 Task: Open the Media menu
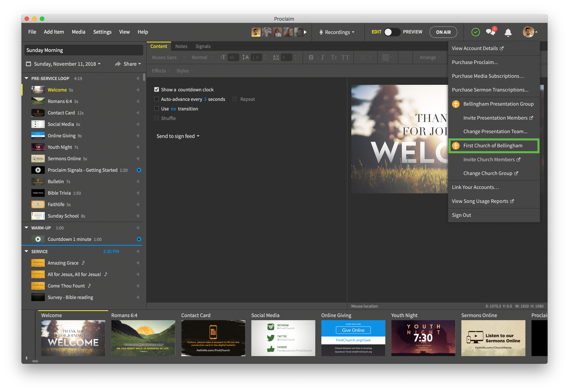click(79, 32)
